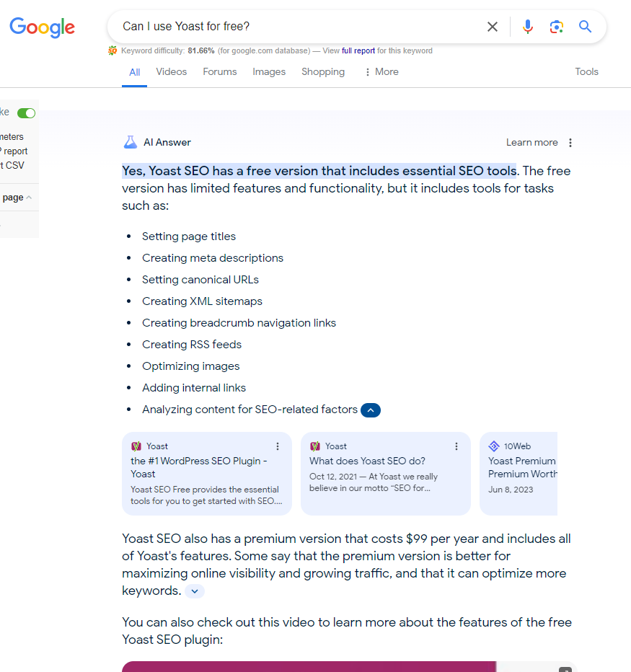The width and height of the screenshot is (631, 672).
Task: Switch to the Forums tab
Action: [x=220, y=71]
